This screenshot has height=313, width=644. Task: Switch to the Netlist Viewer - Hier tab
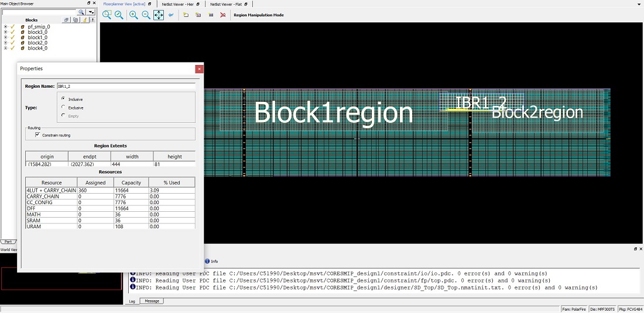[x=178, y=4]
